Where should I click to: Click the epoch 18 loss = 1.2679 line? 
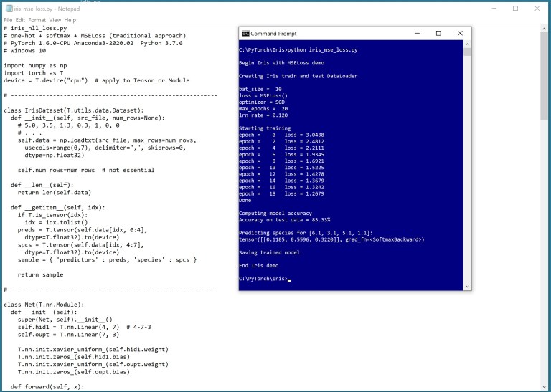click(x=281, y=193)
